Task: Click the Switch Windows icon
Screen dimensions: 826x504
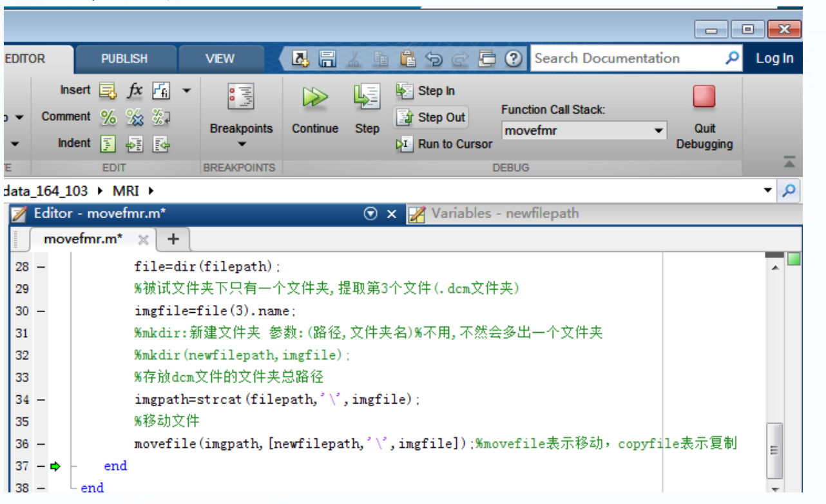Action: (487, 59)
